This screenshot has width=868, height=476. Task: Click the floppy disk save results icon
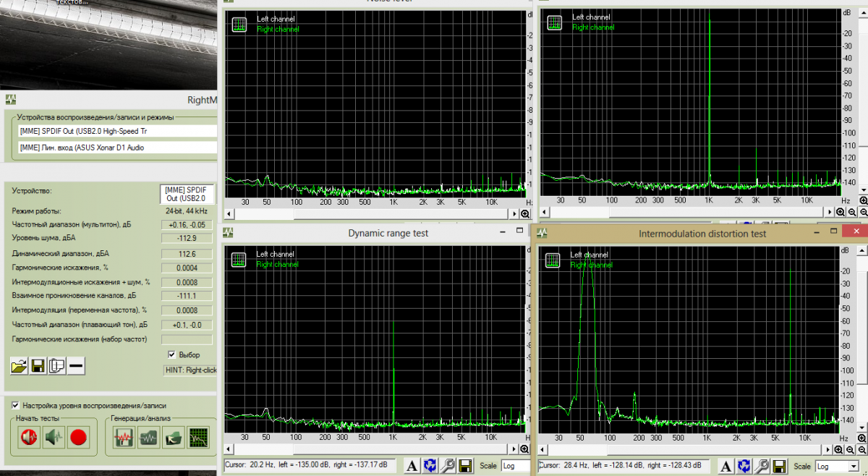pyautogui.click(x=38, y=366)
